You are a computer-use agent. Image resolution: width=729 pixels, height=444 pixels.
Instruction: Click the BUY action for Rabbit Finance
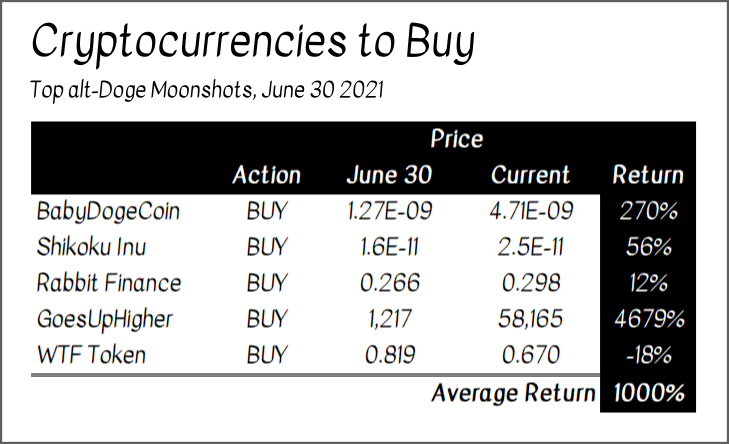tap(266, 283)
